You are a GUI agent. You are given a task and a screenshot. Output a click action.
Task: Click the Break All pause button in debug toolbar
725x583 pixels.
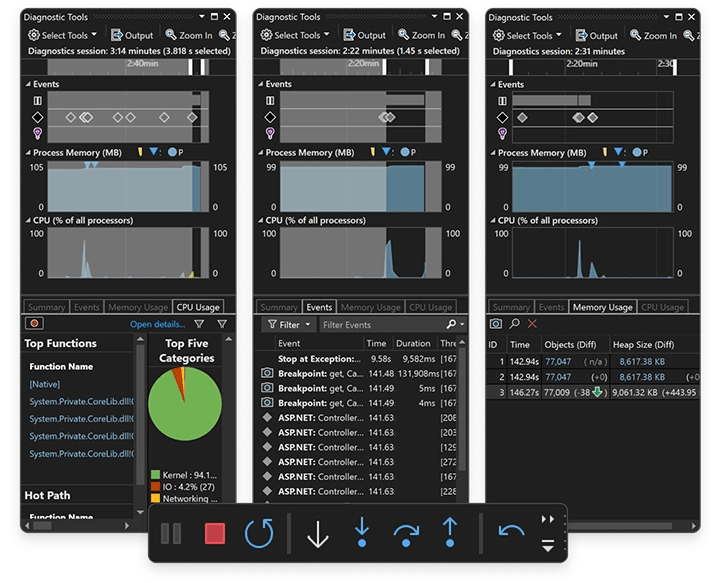coord(171,534)
